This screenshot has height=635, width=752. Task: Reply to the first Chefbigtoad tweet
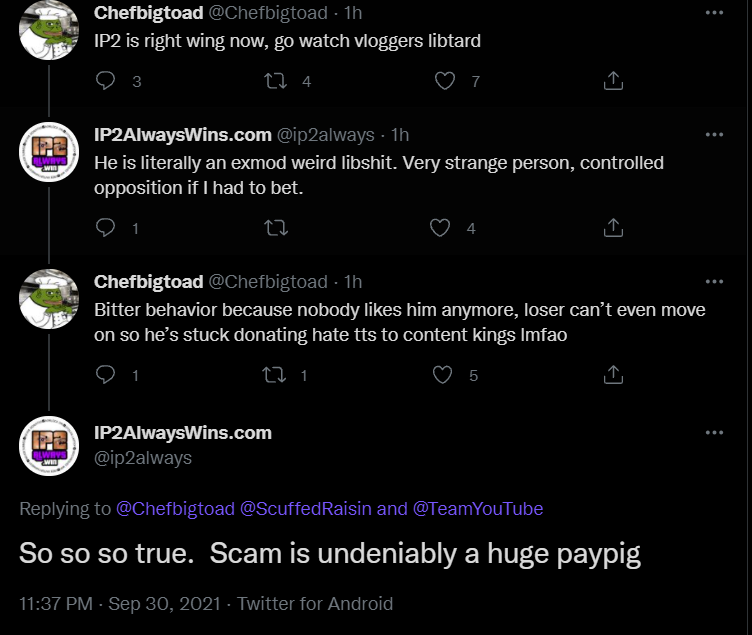click(105, 81)
